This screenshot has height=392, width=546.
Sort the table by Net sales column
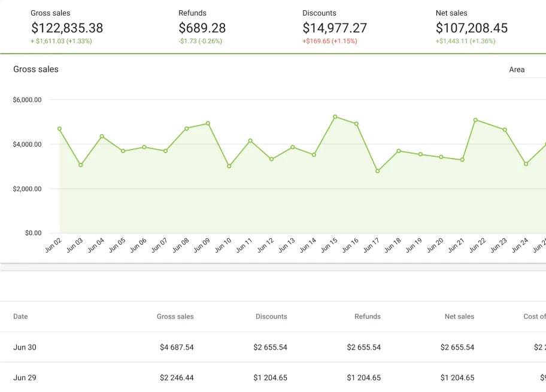tap(459, 317)
